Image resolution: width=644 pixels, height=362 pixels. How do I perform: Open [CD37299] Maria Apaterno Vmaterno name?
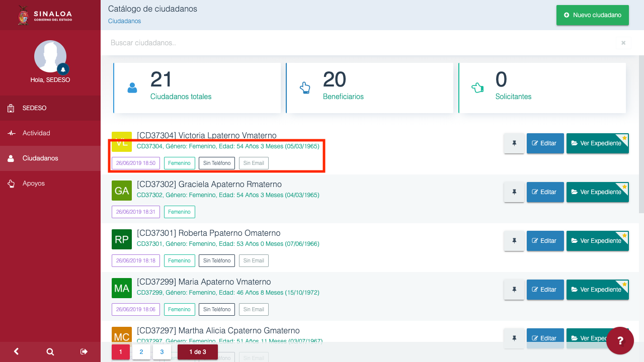204,282
